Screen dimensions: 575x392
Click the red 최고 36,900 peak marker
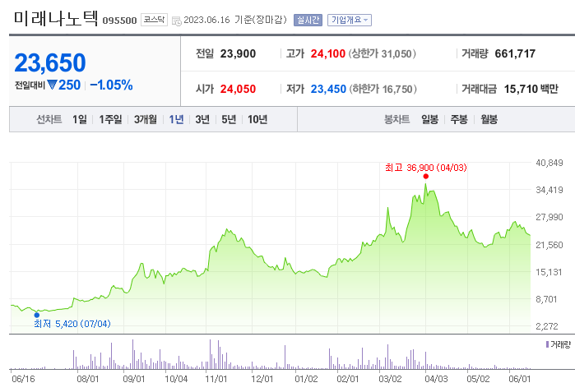(426, 176)
